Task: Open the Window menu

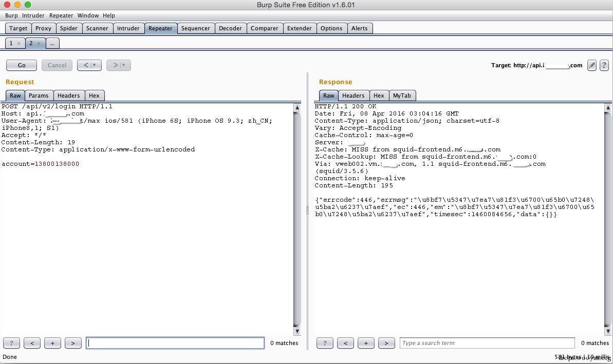Action: [88, 15]
